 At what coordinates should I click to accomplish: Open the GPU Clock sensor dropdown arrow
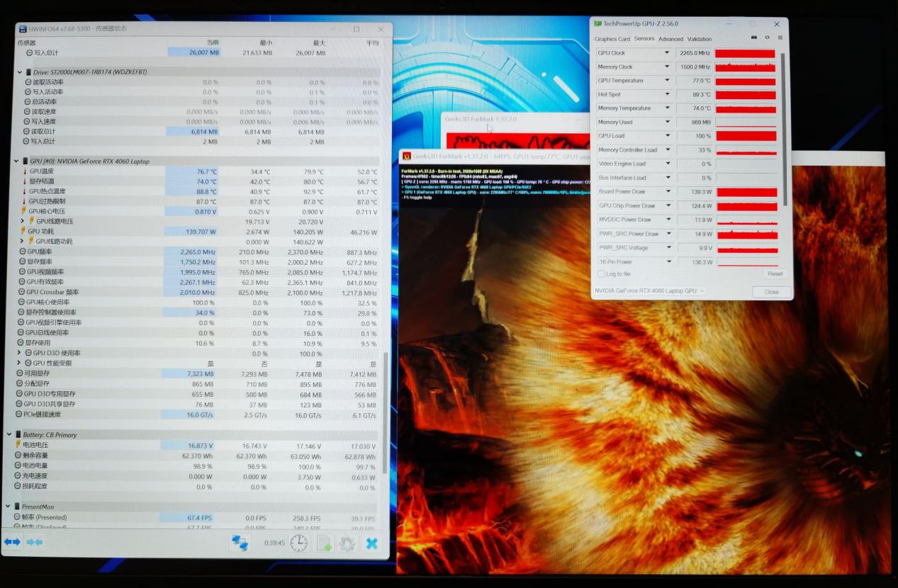pyautogui.click(x=666, y=53)
